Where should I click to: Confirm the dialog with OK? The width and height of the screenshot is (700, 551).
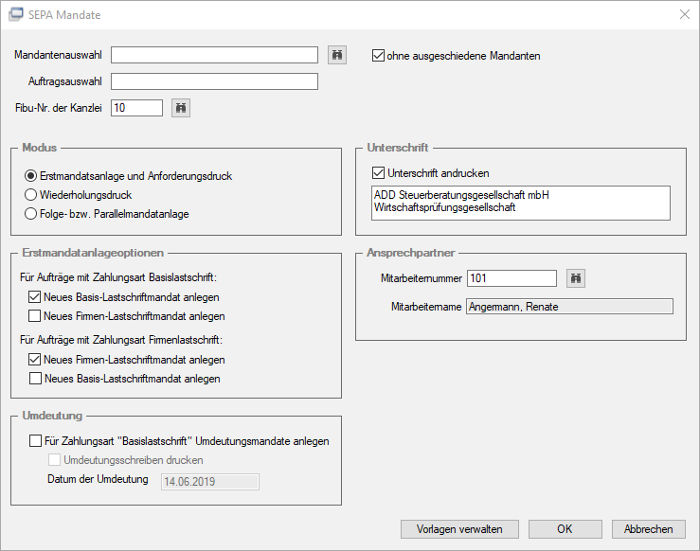[565, 529]
